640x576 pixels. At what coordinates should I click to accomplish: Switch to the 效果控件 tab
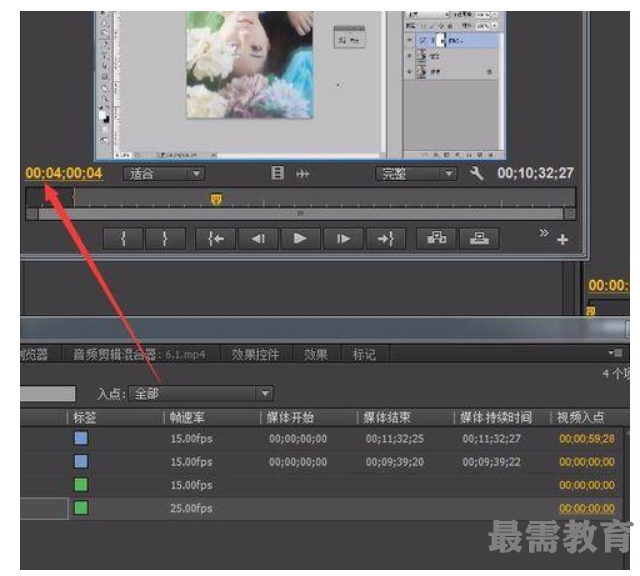[x=255, y=354]
